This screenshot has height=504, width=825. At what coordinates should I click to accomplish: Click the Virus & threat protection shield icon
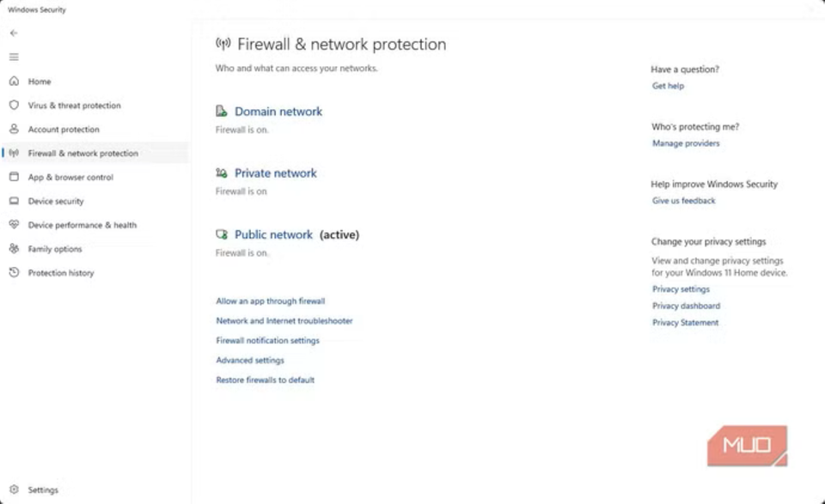coord(14,106)
